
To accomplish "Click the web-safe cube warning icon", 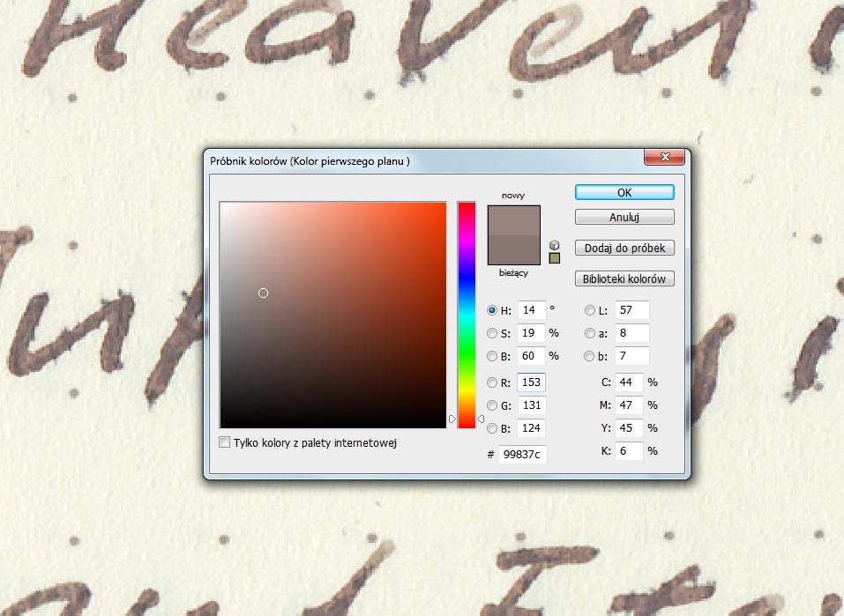I will tap(554, 244).
